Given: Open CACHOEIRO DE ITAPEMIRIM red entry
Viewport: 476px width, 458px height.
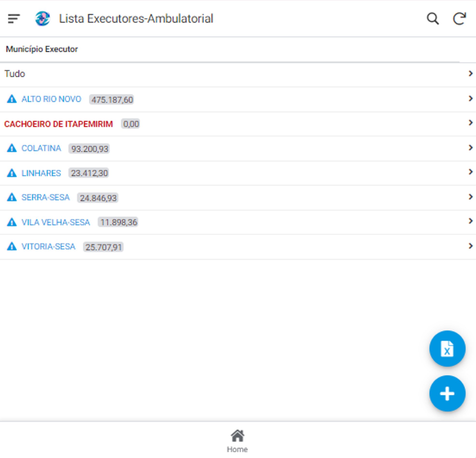Looking at the screenshot, I should click(x=59, y=124).
